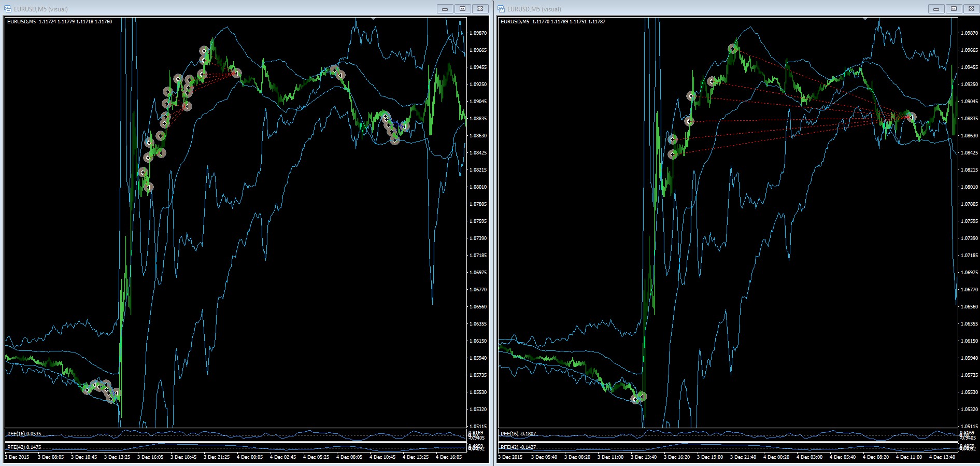Click the left EURUSD,M5 window title icon
Screen dimensions: 980x466
(8, 9)
